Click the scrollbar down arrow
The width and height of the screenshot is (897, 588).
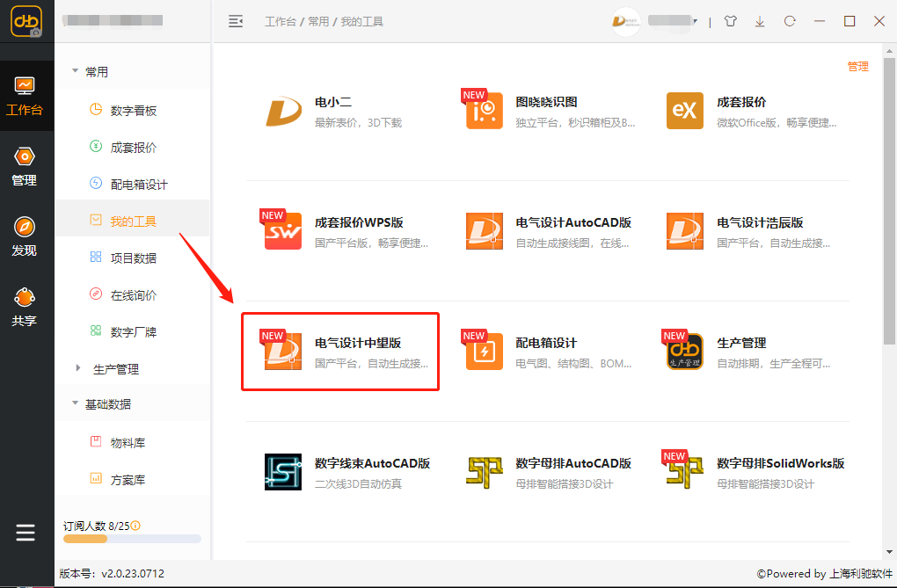[889, 552]
